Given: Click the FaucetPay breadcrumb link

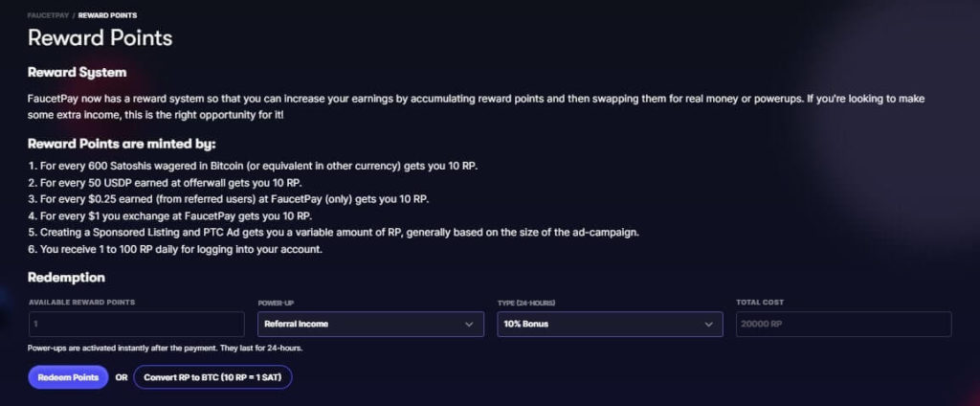Looking at the screenshot, I should click(x=49, y=14).
